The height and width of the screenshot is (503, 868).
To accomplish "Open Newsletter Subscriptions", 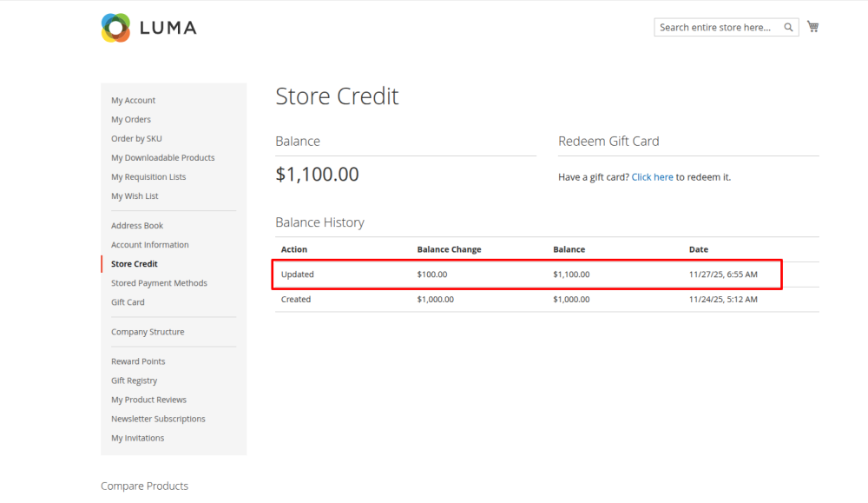I will point(158,419).
